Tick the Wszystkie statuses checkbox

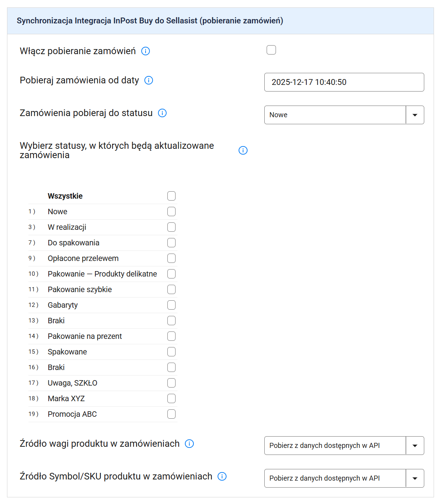tap(171, 196)
